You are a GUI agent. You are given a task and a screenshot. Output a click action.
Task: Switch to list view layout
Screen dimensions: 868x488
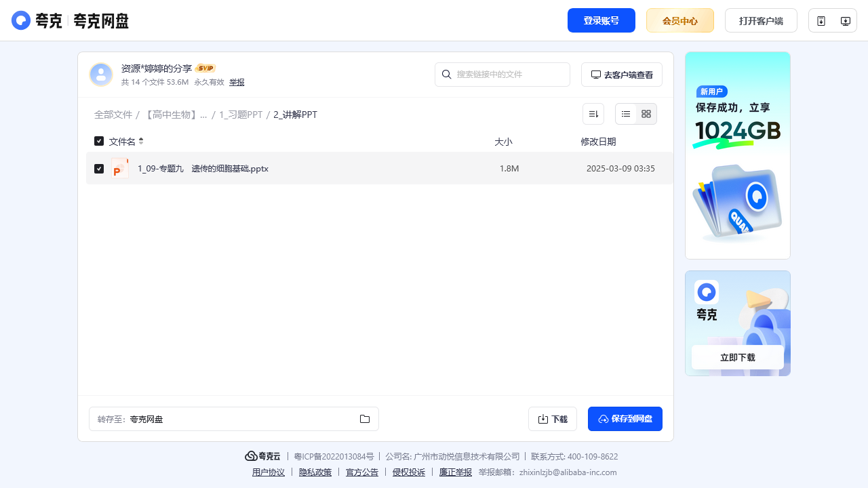point(626,114)
